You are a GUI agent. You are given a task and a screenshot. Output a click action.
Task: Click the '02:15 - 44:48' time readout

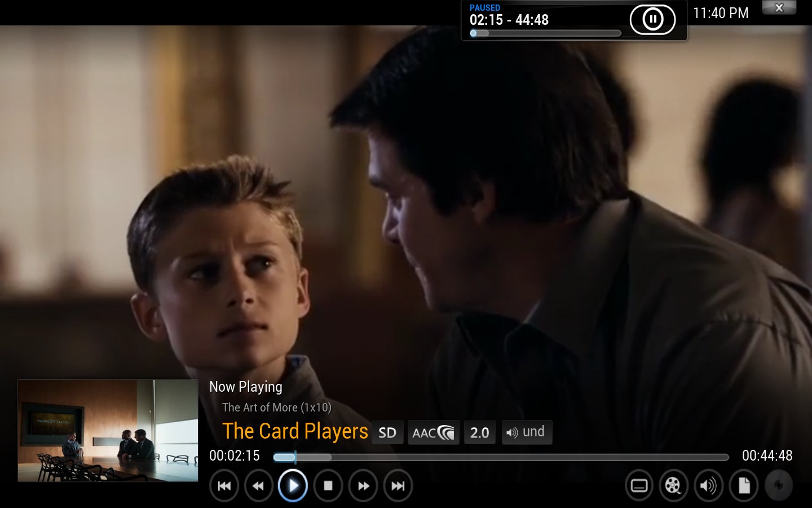pos(509,20)
